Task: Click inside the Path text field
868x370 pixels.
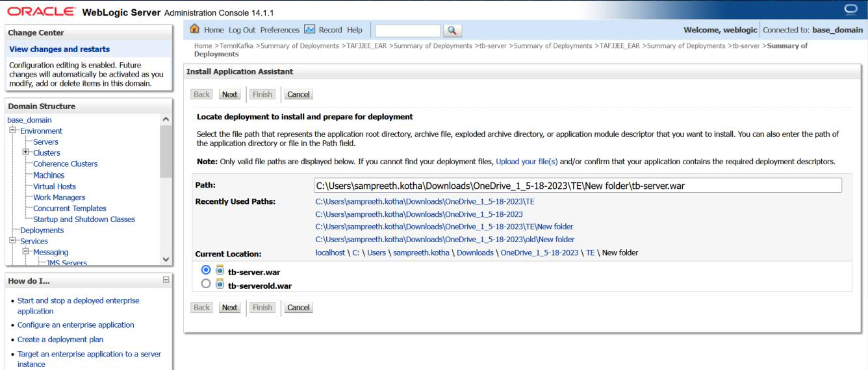Action: click(577, 186)
